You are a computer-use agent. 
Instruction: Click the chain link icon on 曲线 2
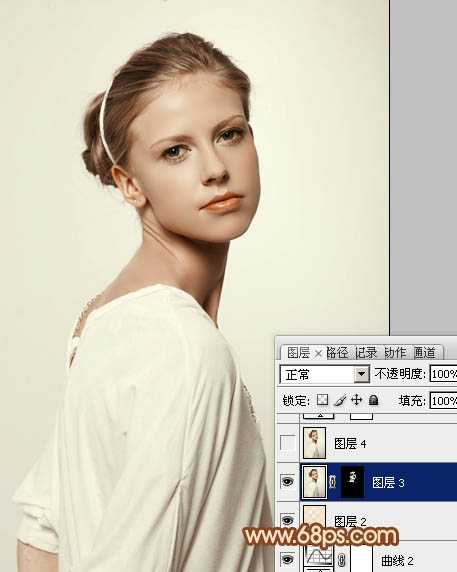point(341,559)
